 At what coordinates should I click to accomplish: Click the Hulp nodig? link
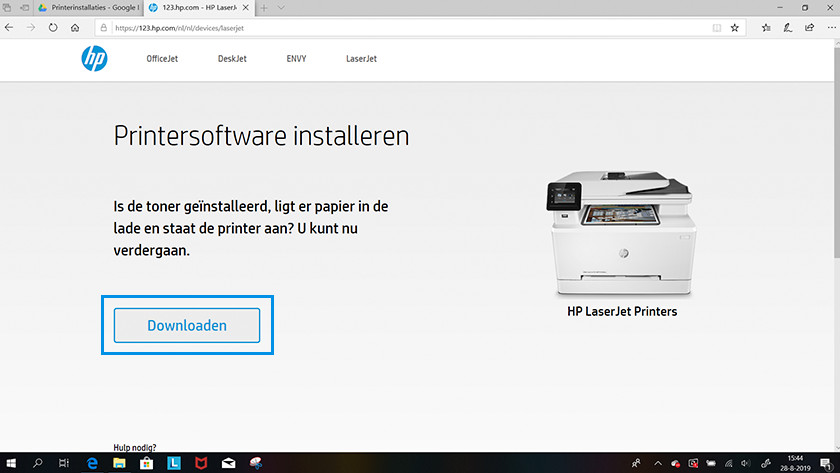(x=136, y=448)
